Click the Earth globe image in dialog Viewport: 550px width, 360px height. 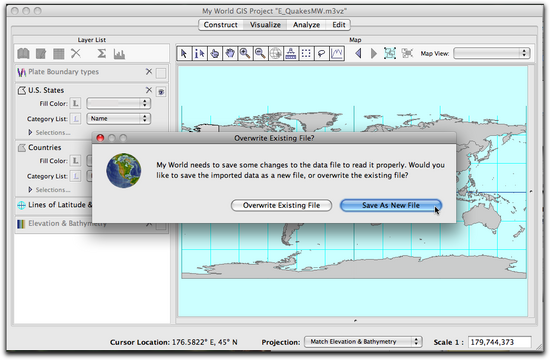pyautogui.click(x=124, y=171)
